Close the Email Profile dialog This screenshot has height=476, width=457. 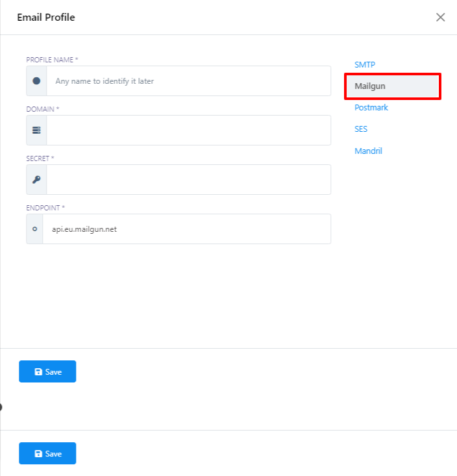(441, 18)
